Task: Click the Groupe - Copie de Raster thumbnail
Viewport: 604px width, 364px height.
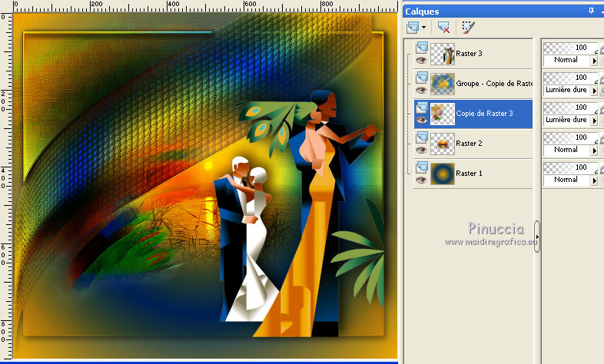Action: [443, 84]
